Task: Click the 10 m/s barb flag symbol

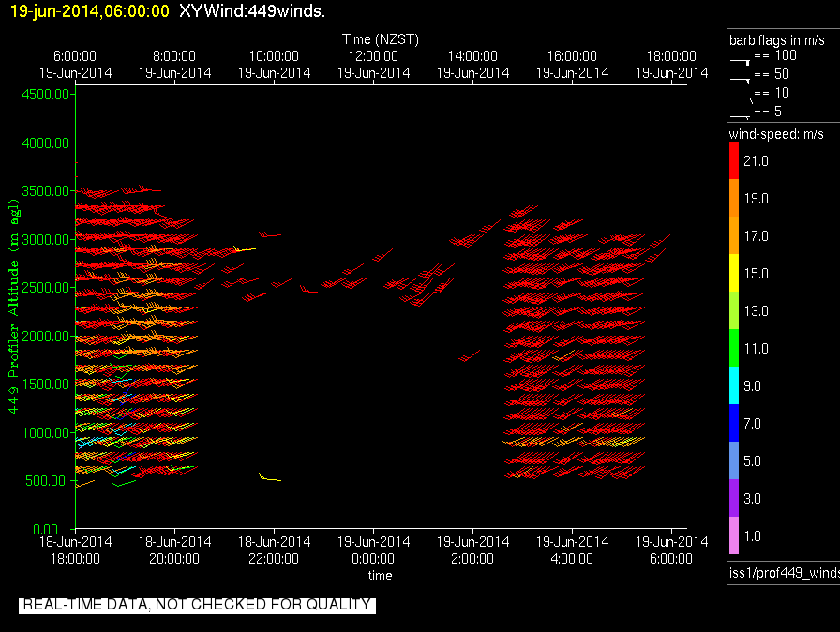Action: pos(742,99)
